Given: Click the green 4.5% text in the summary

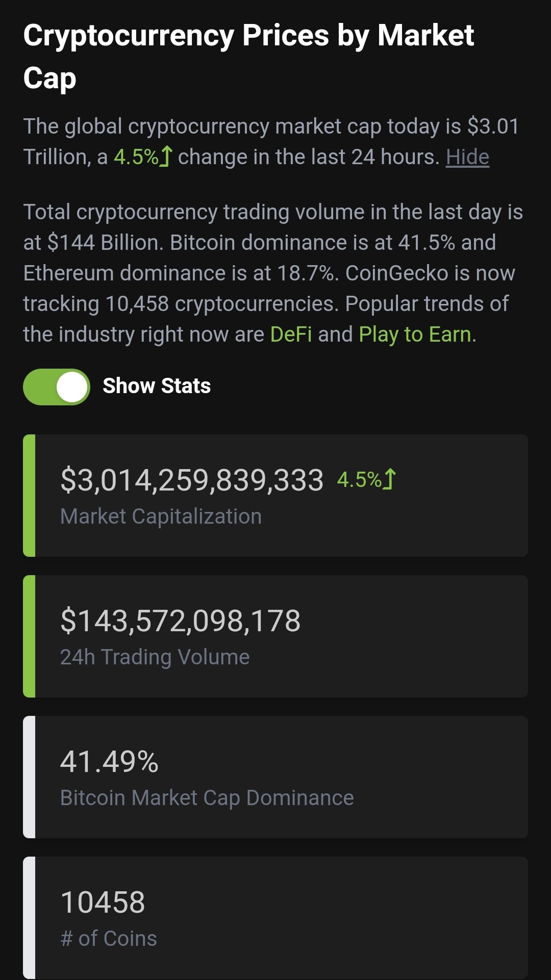Looking at the screenshot, I should pyautogui.click(x=136, y=157).
